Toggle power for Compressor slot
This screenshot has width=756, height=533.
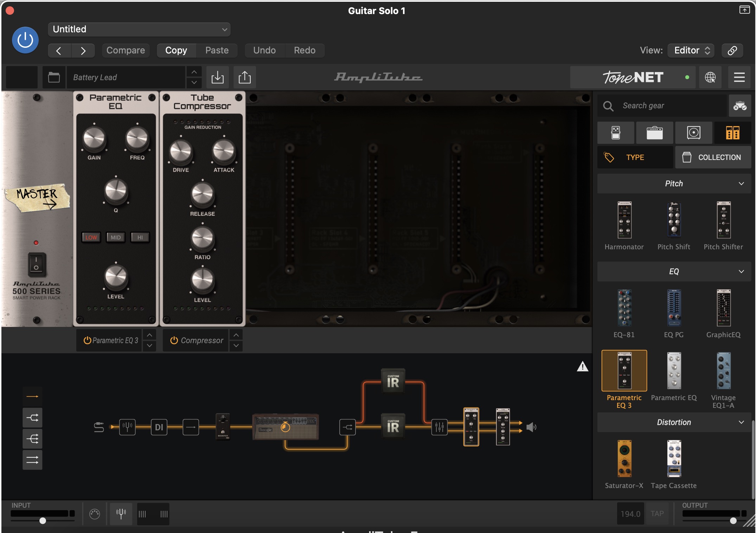click(174, 341)
